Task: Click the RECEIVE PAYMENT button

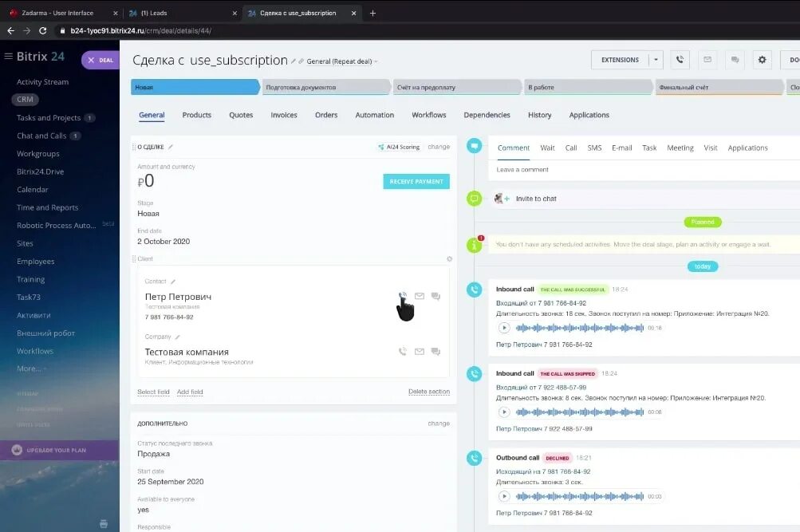Action: point(416,182)
